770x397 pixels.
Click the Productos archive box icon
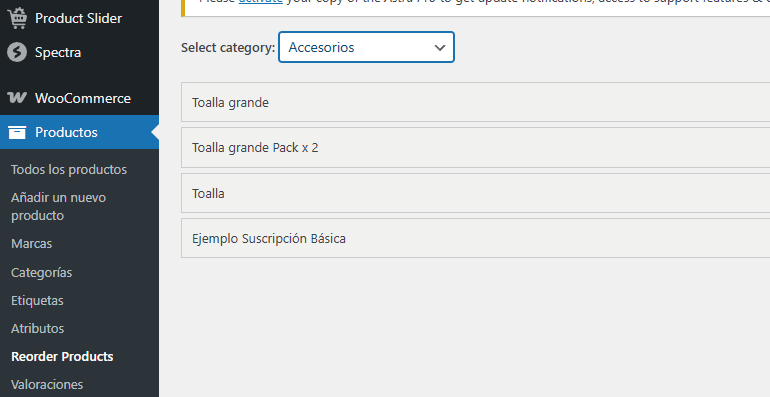(x=17, y=132)
